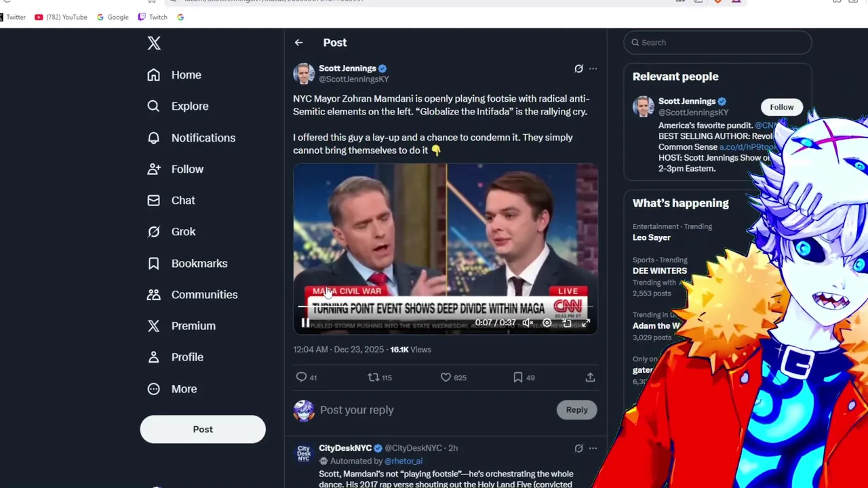
Task: Open Google bookmark in bookmarks bar
Action: click(x=113, y=17)
